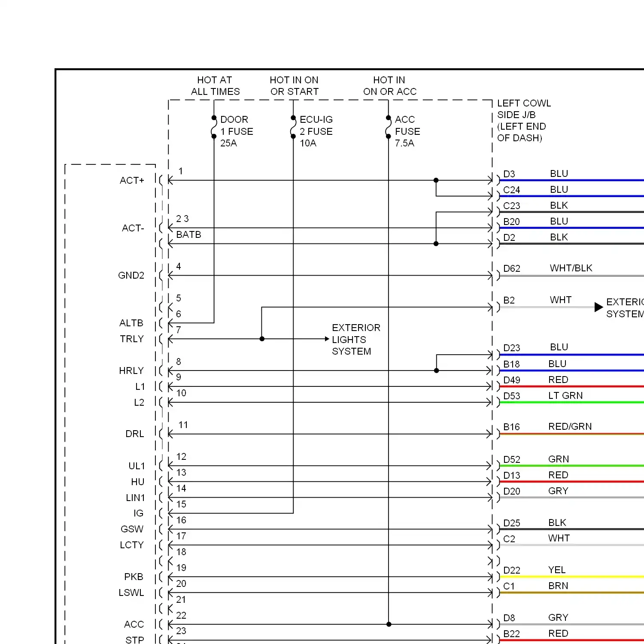
Task: Click the black arrow after B2 WHT wire
Action: [598, 307]
